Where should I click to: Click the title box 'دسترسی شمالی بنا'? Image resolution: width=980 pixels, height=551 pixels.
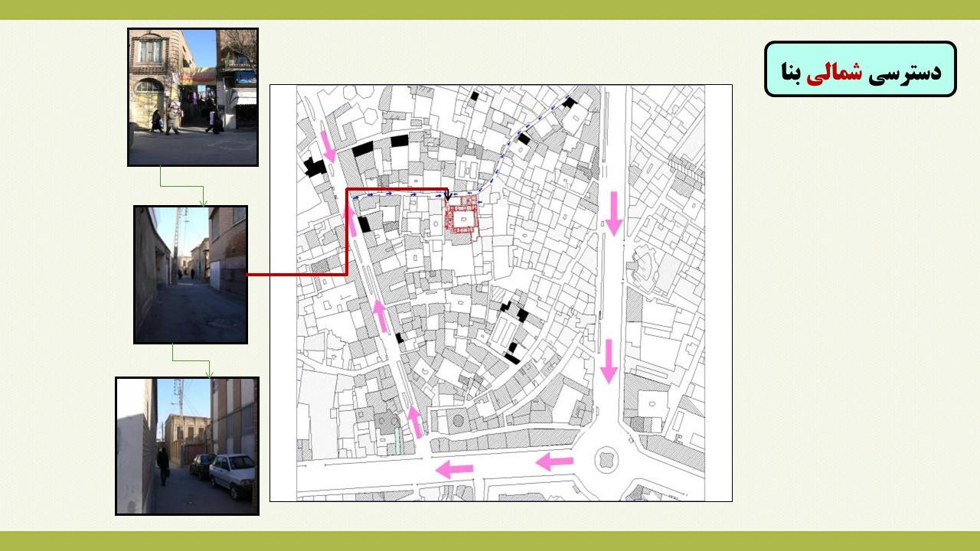[x=861, y=69]
